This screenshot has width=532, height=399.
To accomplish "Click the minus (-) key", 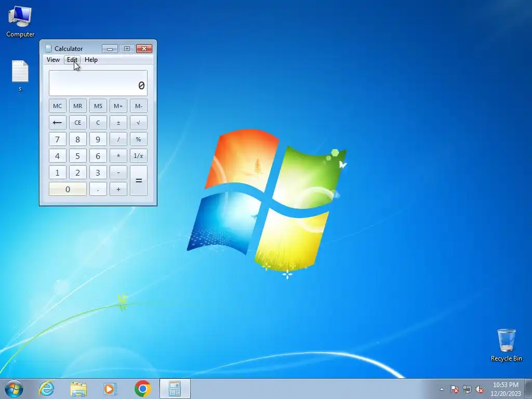I will tap(118, 172).
